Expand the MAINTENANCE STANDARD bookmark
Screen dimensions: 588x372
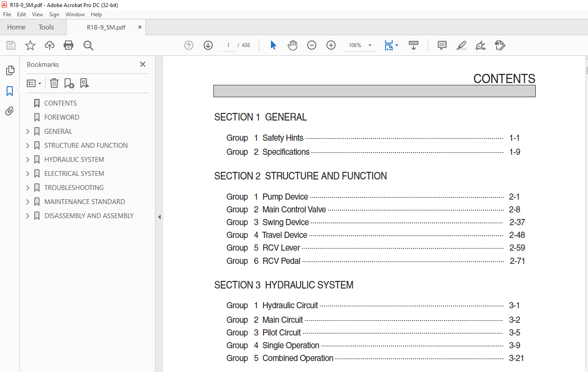tap(28, 202)
